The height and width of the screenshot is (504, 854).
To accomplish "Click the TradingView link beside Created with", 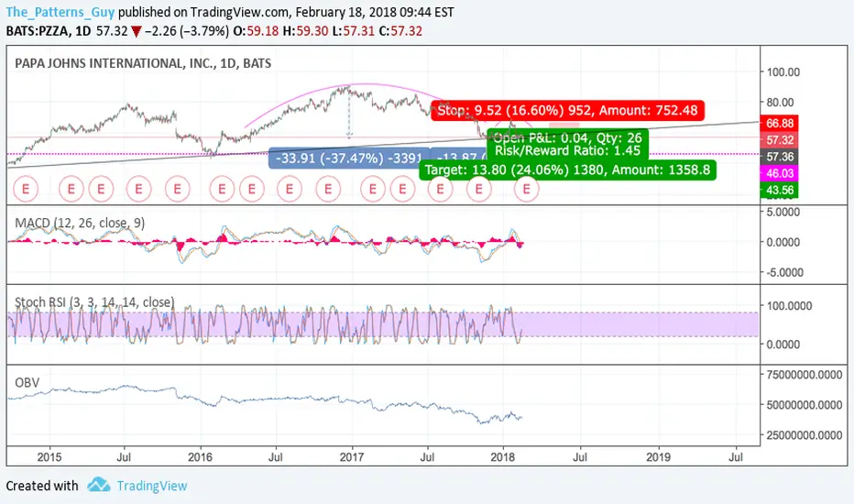I will coord(152,486).
